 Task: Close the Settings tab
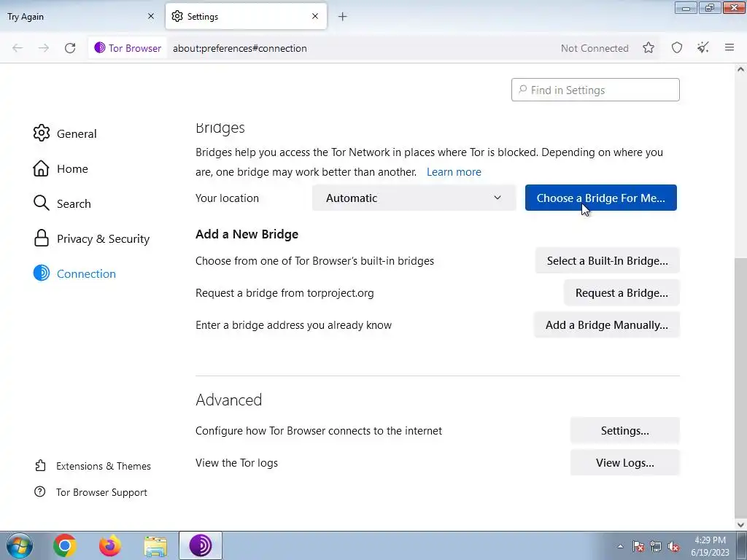[x=315, y=16]
